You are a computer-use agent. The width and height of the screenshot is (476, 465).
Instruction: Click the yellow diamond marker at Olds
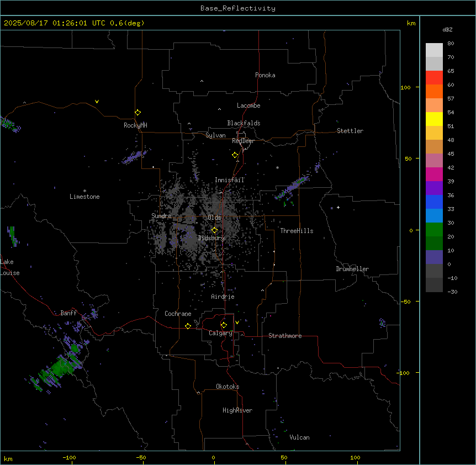click(214, 230)
